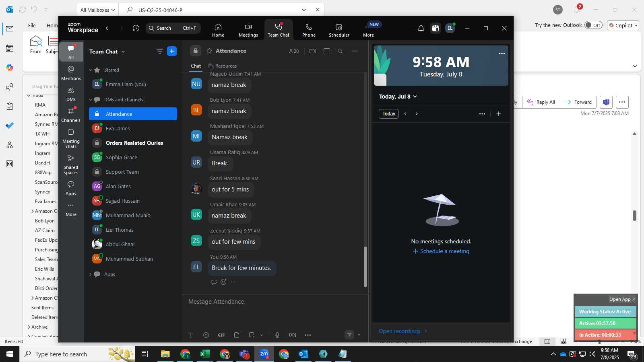This screenshot has width=644, height=362.
Task: Open All Mailboxes dropdown in Outlook
Action: pos(98,10)
